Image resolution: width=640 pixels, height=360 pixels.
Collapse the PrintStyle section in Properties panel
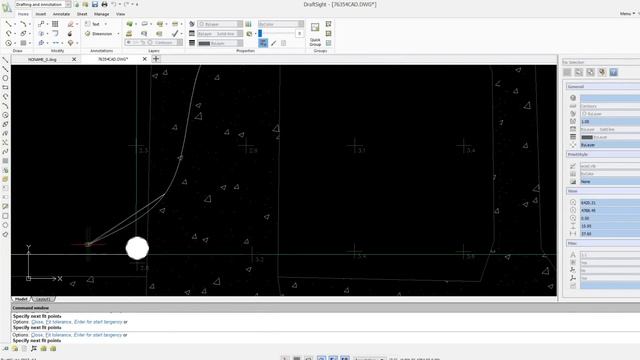(x=602, y=155)
